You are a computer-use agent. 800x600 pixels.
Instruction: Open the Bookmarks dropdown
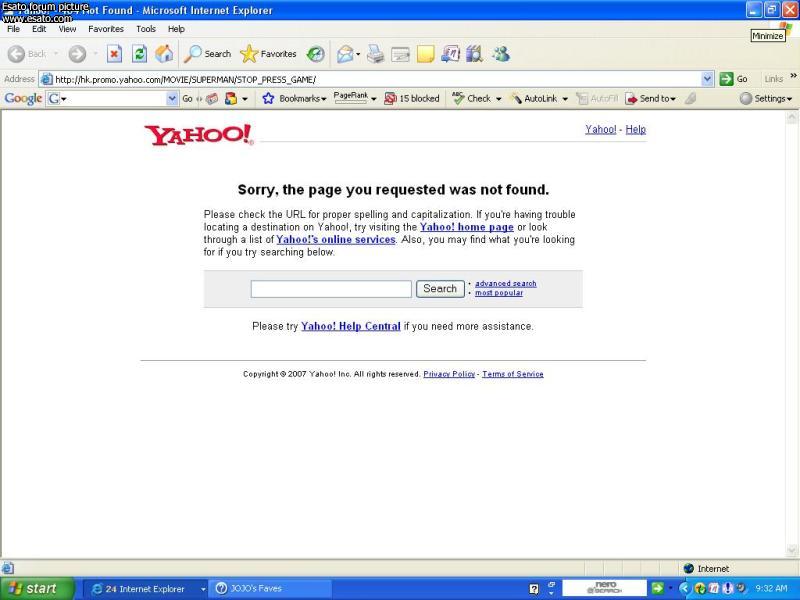(x=294, y=98)
